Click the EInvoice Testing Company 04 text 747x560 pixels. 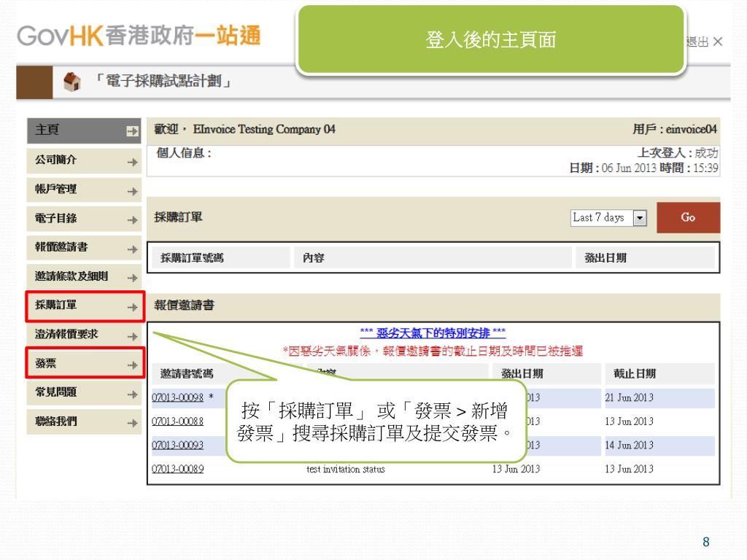264,130
